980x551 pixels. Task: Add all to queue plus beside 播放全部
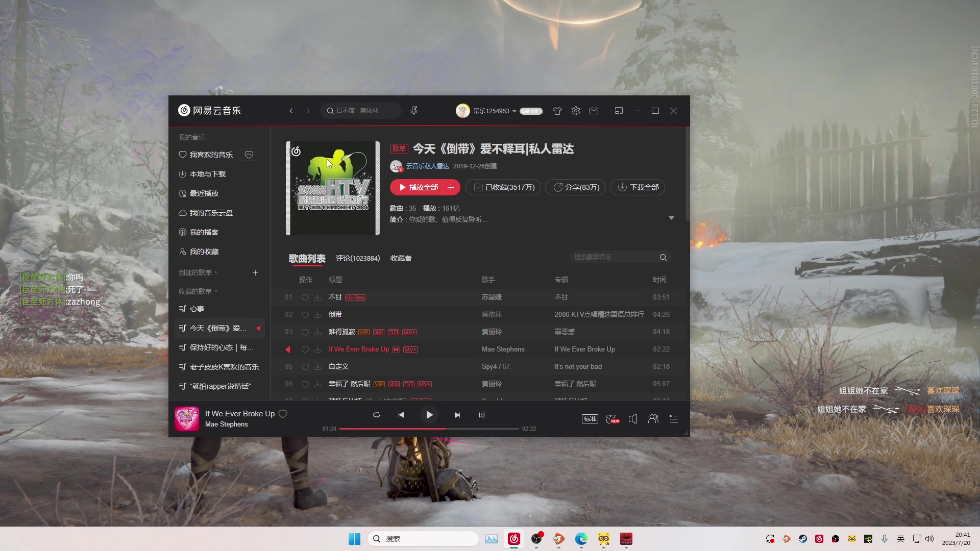(451, 187)
